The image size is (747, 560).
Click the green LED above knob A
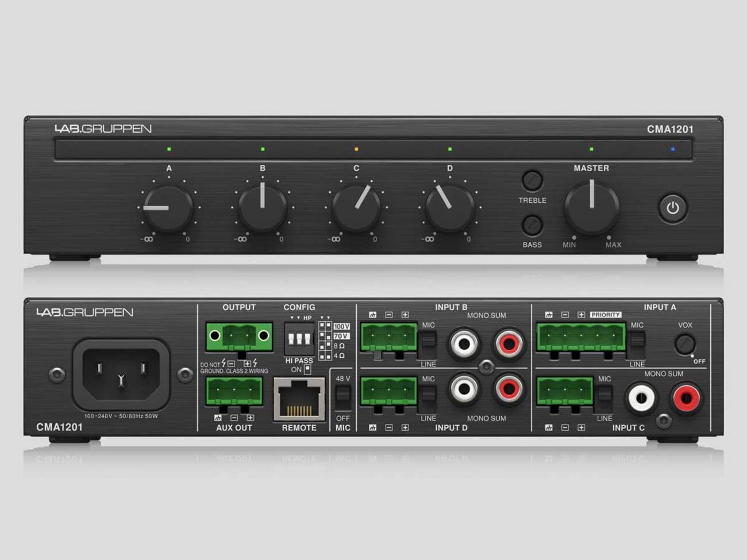pyautogui.click(x=169, y=149)
